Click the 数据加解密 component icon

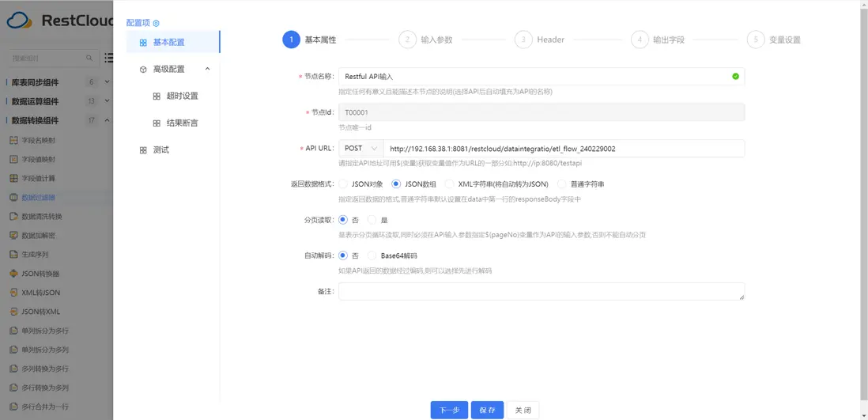pyautogui.click(x=14, y=236)
